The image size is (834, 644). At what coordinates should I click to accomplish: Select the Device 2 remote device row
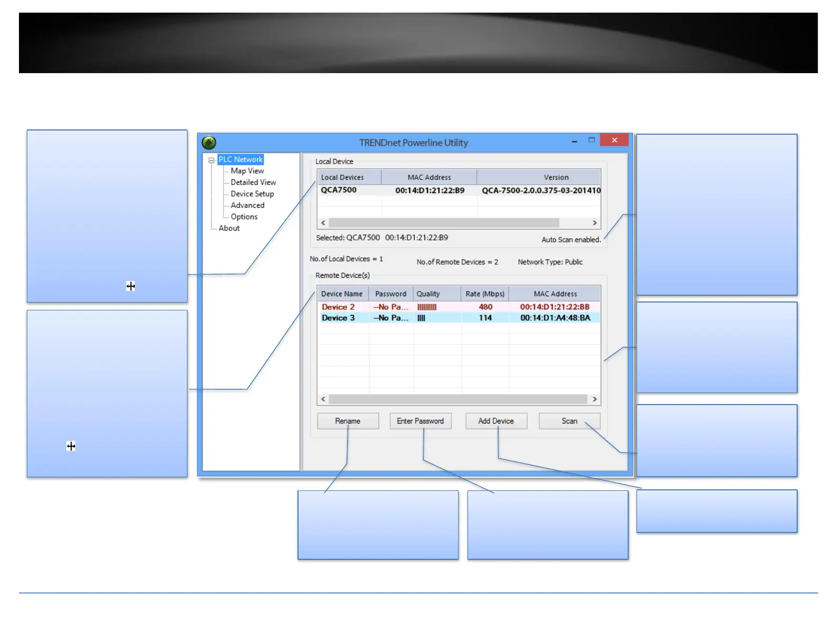(459, 307)
